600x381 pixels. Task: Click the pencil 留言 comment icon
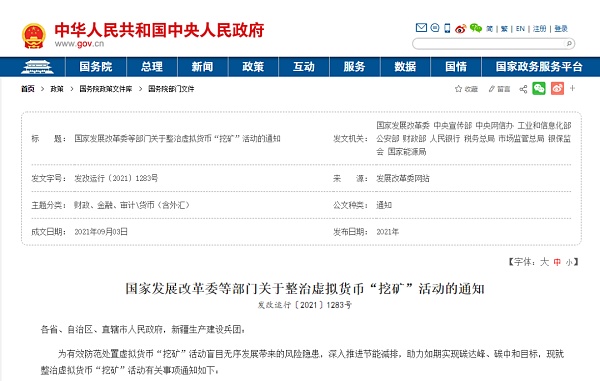(x=492, y=89)
